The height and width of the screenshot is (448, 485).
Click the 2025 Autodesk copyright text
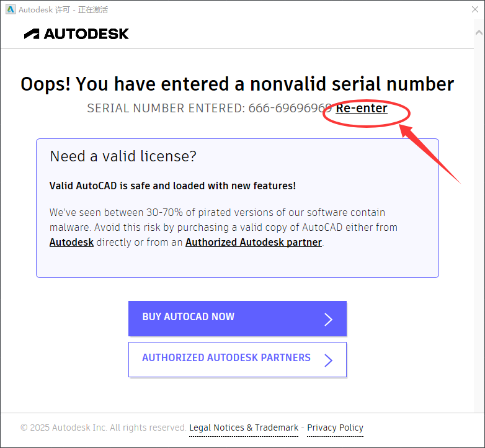click(102, 428)
